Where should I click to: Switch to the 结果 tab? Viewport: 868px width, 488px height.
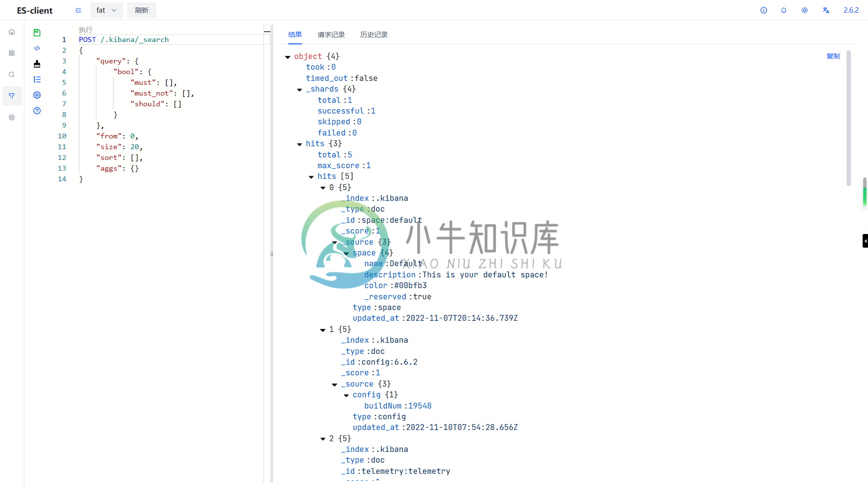pyautogui.click(x=295, y=35)
